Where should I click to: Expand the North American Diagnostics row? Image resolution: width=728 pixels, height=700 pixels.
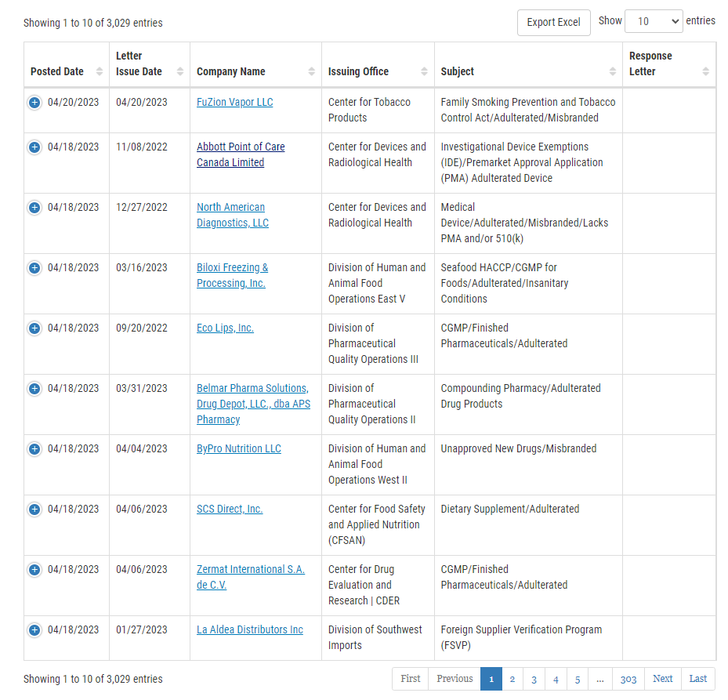point(34,207)
